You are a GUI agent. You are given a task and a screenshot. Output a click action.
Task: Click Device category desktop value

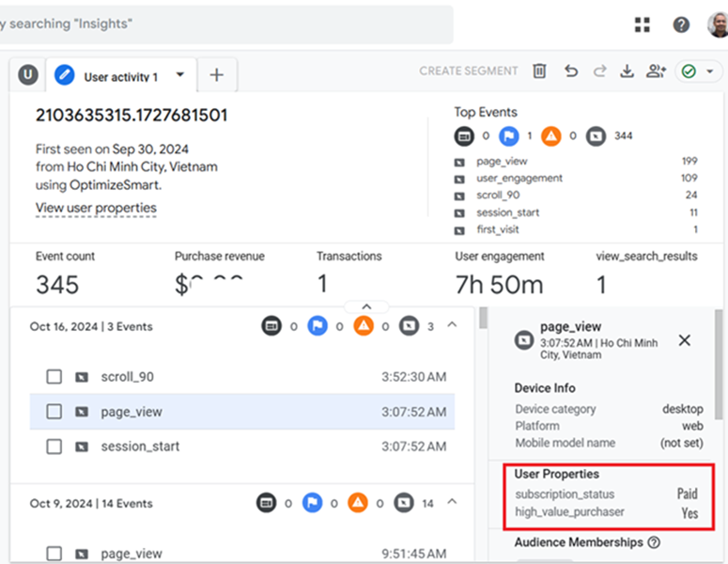[683, 409]
